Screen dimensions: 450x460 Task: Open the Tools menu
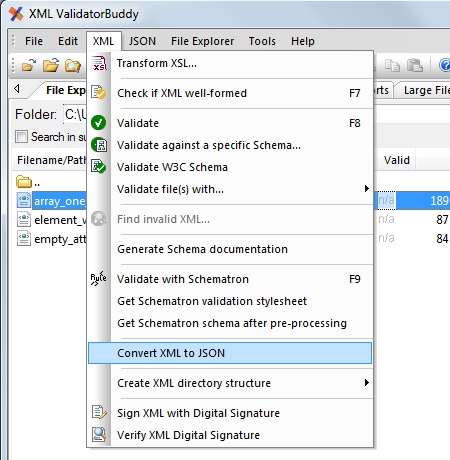pos(262,41)
